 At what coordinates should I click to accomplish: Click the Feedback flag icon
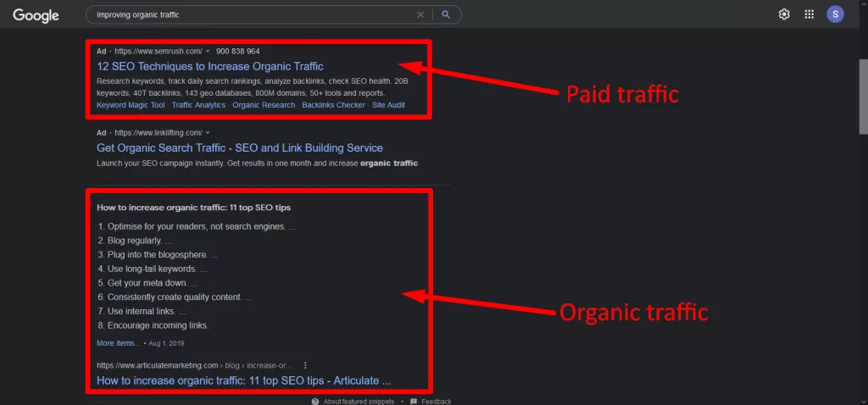414,401
